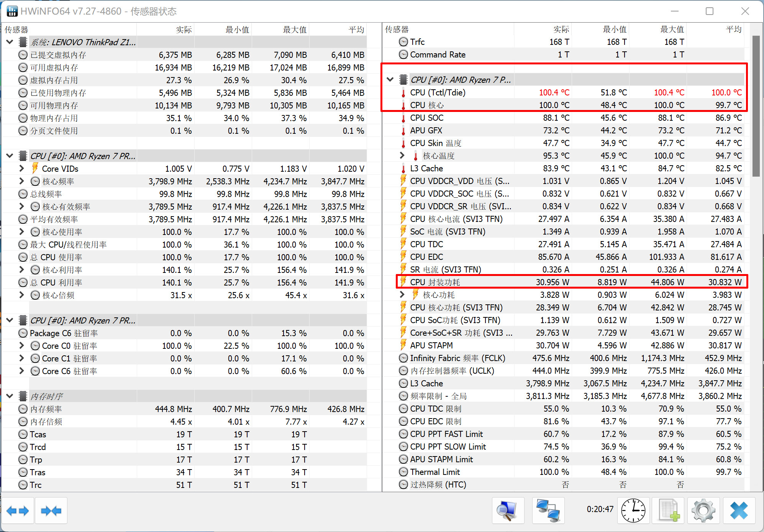Select the CPU PPT FAST Limit row
The width and height of the screenshot is (764, 532).
[564, 434]
